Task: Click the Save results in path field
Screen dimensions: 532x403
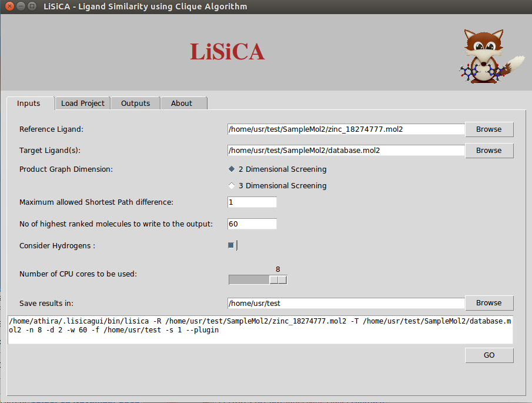Action: point(346,303)
